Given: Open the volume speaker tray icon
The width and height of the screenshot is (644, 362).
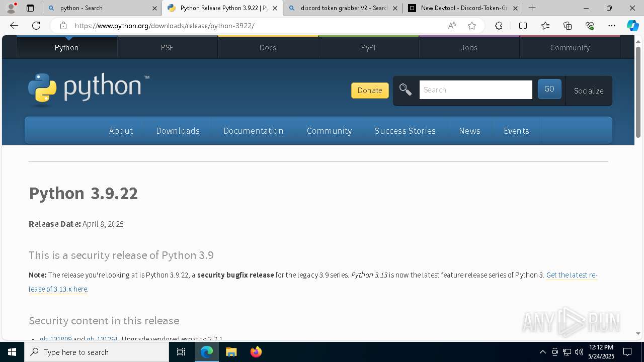Looking at the screenshot, I should point(579,352).
